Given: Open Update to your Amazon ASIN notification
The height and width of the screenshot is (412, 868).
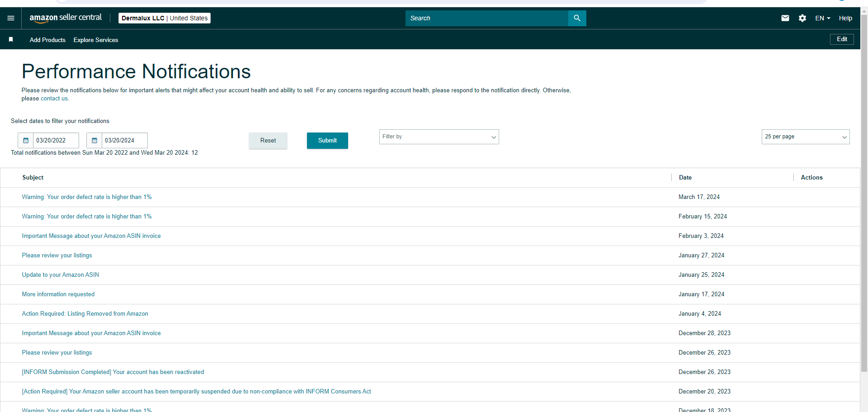Looking at the screenshot, I should (x=61, y=275).
